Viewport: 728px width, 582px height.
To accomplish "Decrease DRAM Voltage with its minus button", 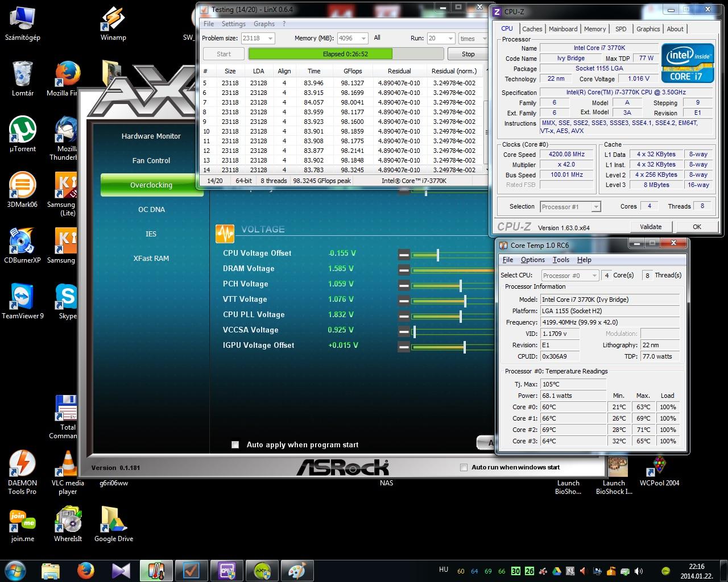I will coord(404,271).
